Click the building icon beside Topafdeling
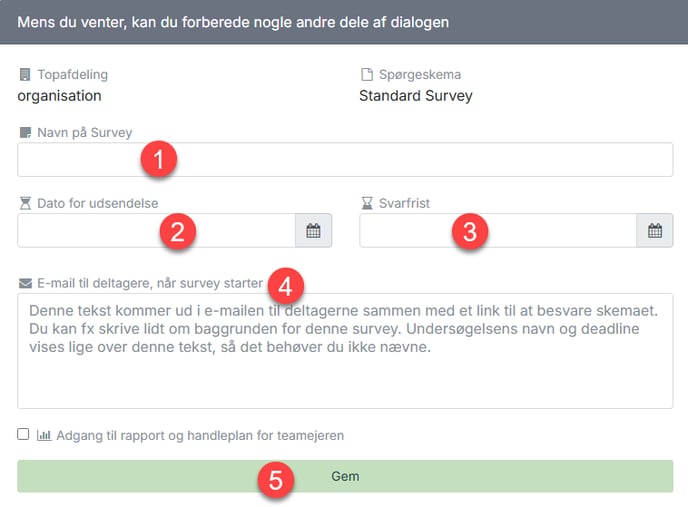 (x=25, y=75)
